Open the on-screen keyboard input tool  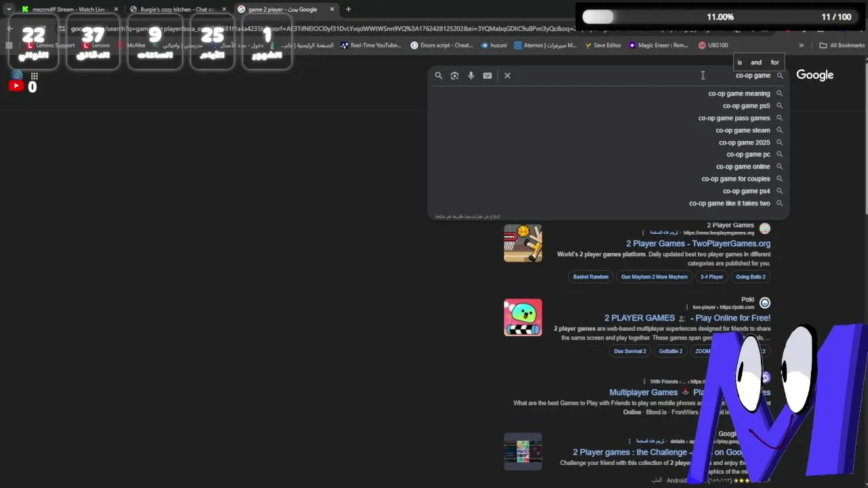point(488,76)
